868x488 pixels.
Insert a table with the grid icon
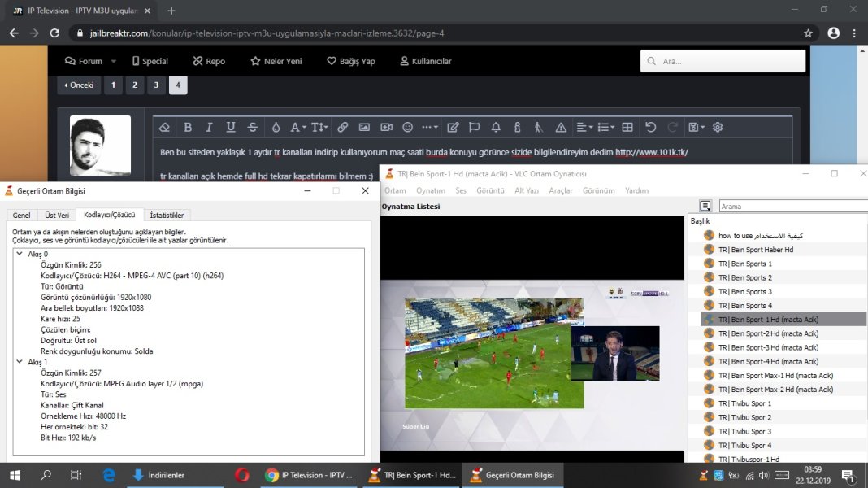point(627,128)
